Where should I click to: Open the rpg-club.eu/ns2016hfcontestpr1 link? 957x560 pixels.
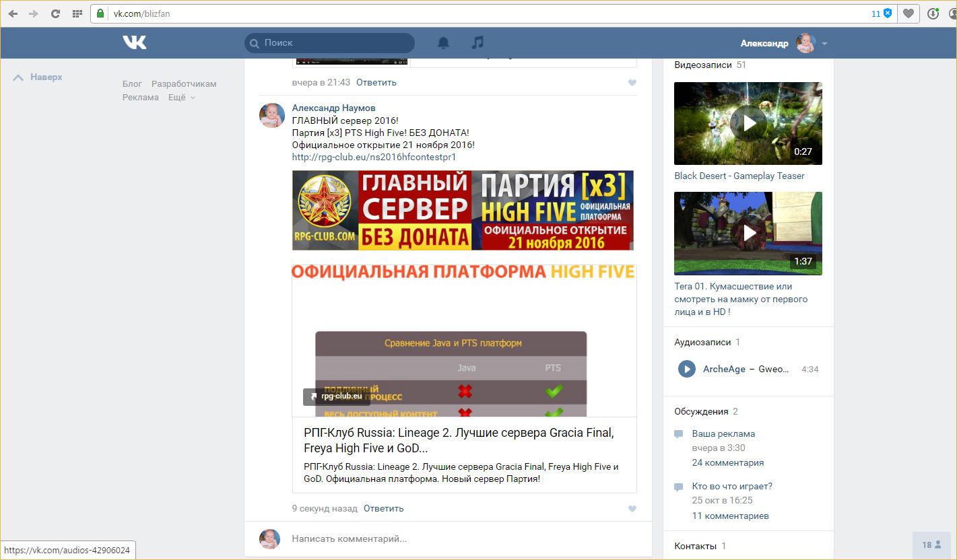[374, 157]
